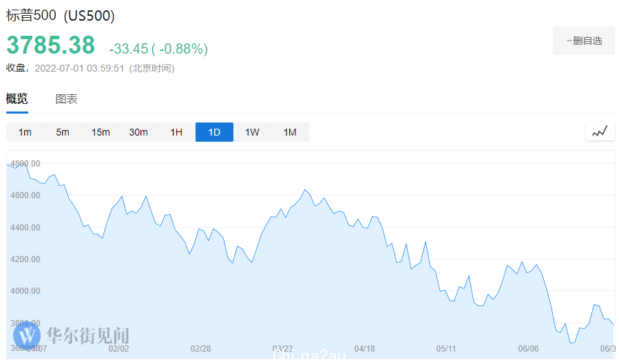Click the 标普500 (US500) title
The height and width of the screenshot is (364, 619).
[x=61, y=16]
